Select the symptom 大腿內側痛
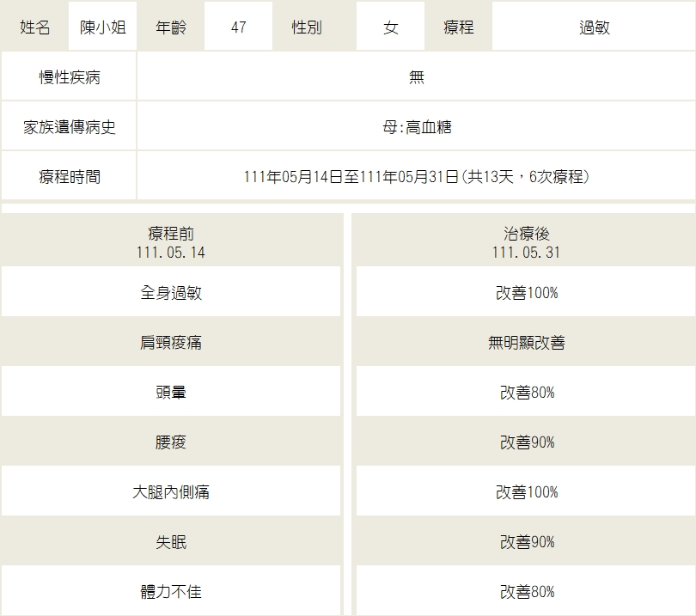Screen dimensions: 696x616 point(171,491)
